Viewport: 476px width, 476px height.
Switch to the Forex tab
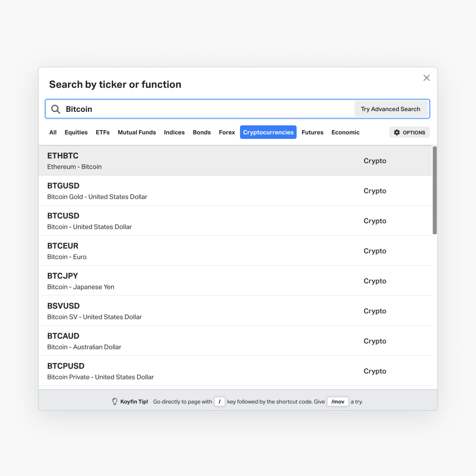[x=227, y=133]
